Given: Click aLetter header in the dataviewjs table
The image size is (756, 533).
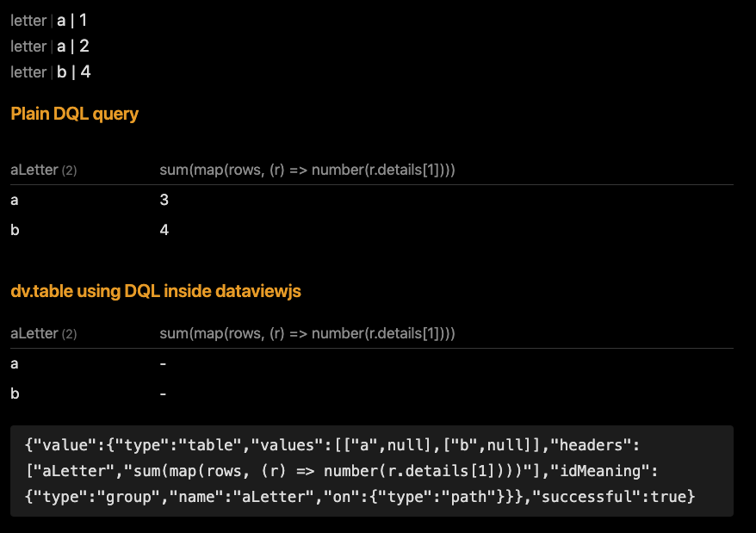Looking at the screenshot, I should pos(43,333).
